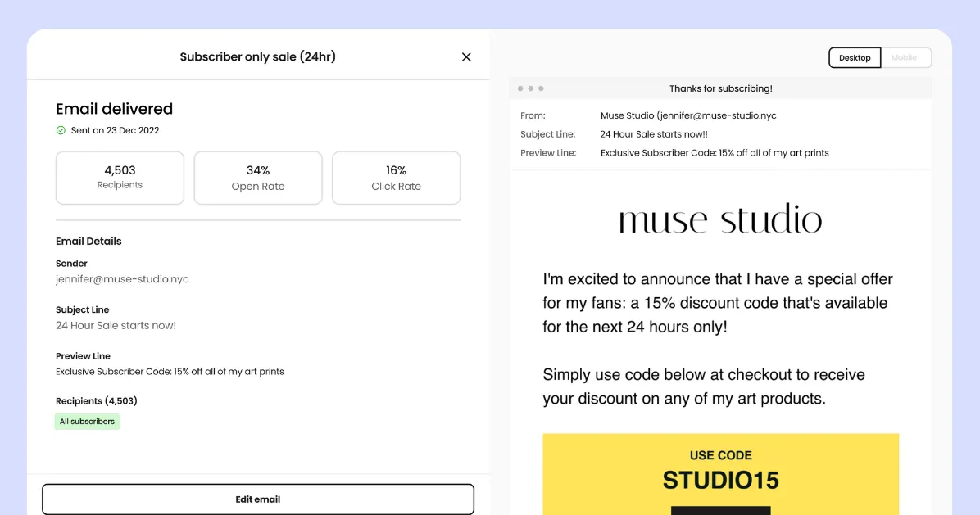This screenshot has width=980, height=515.
Task: Click the 'I'm excited to announce' paragraph
Action: (718, 303)
